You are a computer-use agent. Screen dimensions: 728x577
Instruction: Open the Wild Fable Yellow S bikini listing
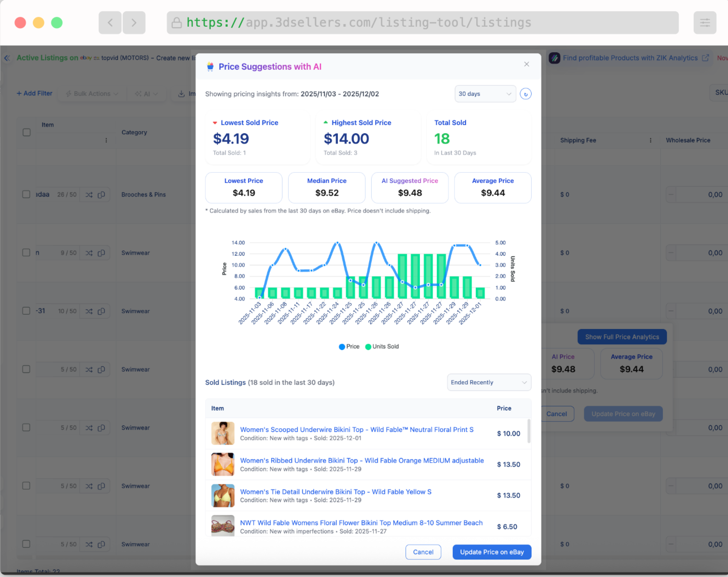[x=336, y=492]
